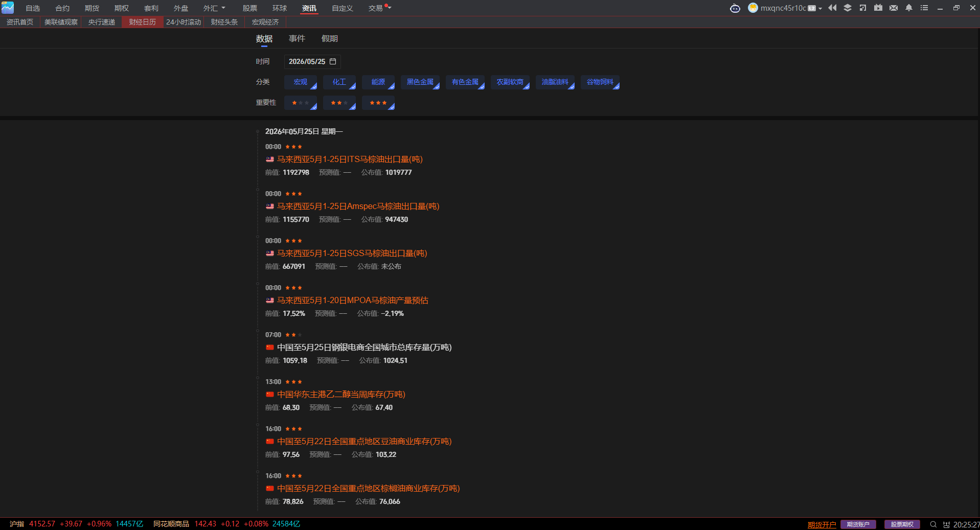
Task: Click China flag on 棕榈油商业库存 row
Action: click(270, 489)
